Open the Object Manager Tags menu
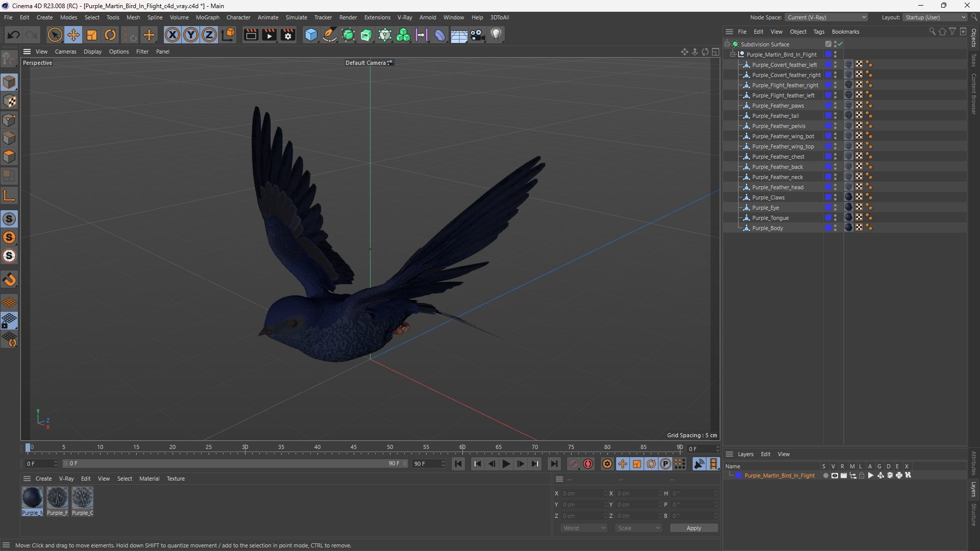980x551 pixels. tap(819, 32)
